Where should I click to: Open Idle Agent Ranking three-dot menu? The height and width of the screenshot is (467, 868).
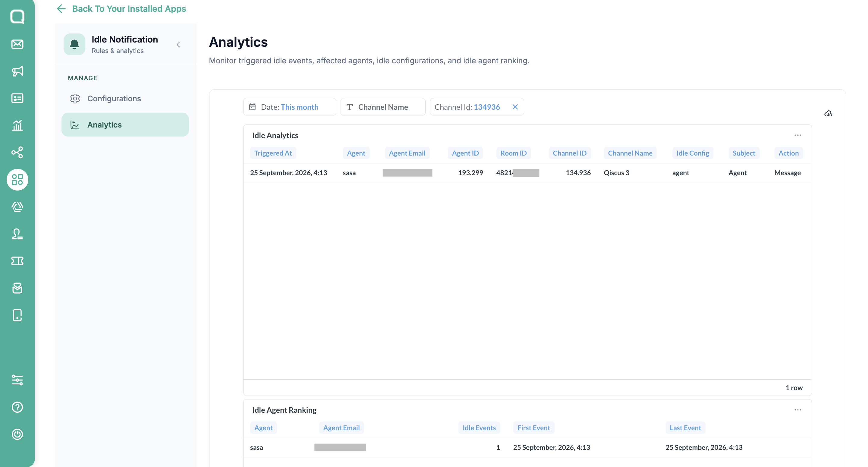click(797, 410)
